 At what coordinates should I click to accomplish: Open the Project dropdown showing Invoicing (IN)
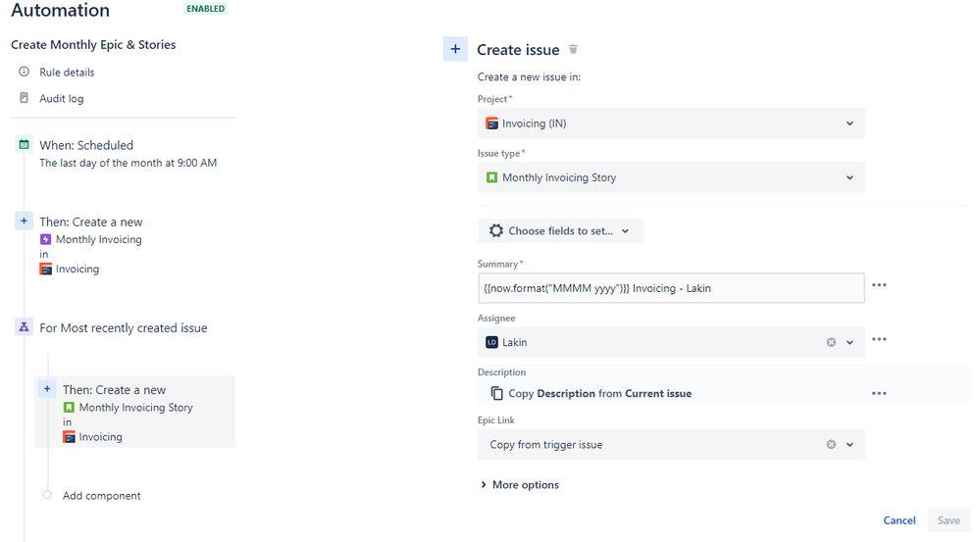pos(671,123)
